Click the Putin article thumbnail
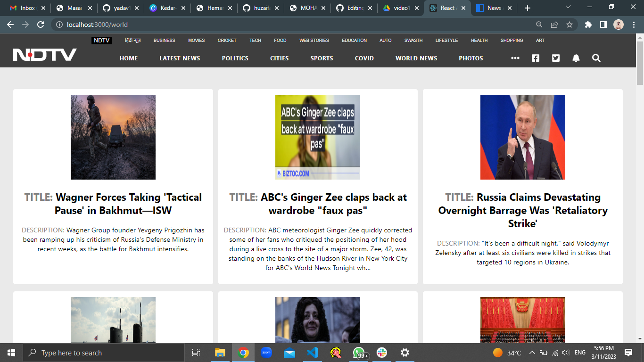644x362 pixels. [523, 137]
